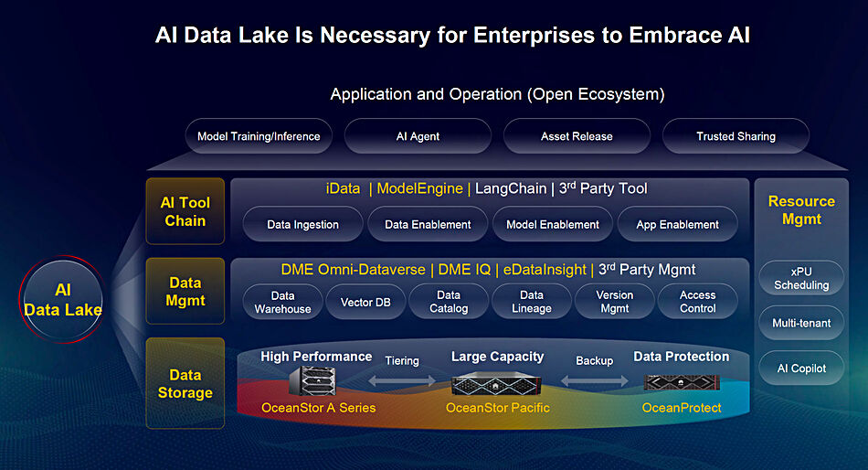The image size is (868, 470).
Task: Click the Backup double-headed arrow
Action: pos(593,379)
